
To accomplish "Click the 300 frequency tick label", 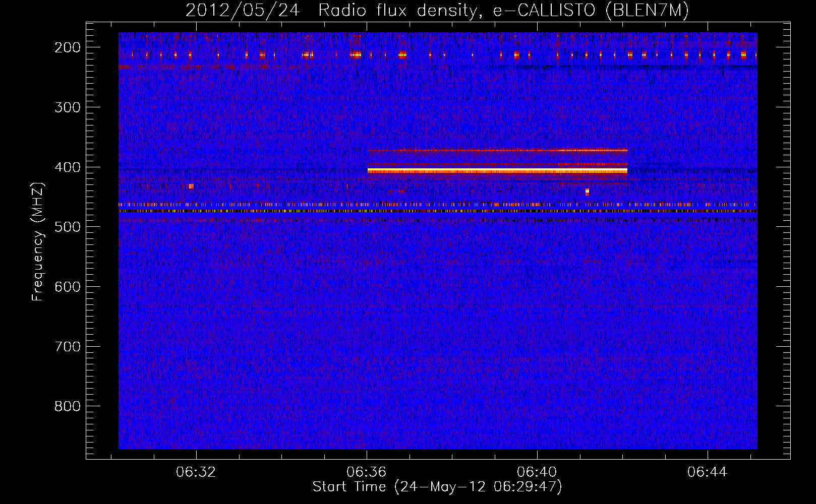I will point(67,107).
